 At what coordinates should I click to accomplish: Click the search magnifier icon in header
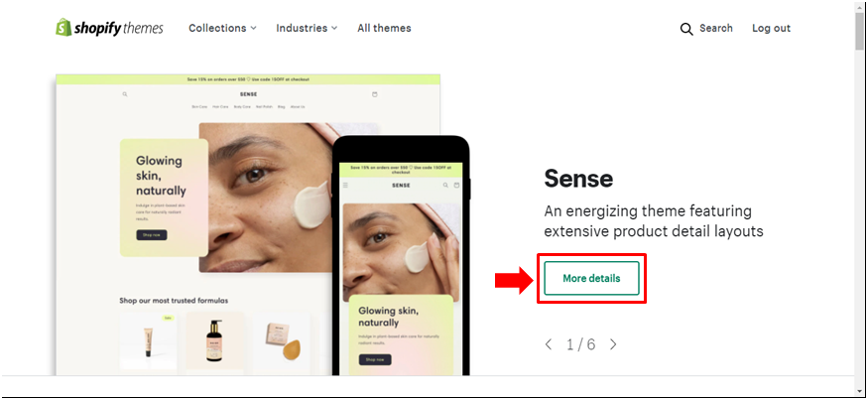click(x=686, y=29)
